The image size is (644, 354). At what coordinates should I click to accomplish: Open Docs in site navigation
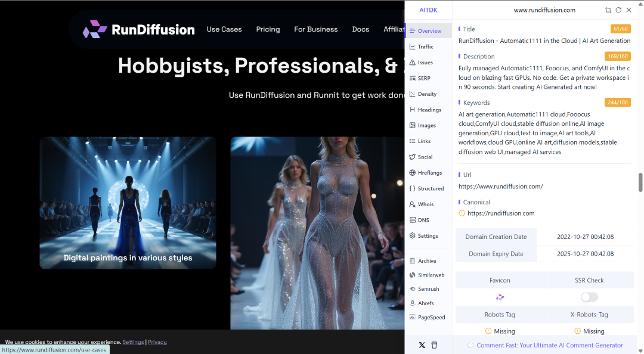(x=361, y=29)
